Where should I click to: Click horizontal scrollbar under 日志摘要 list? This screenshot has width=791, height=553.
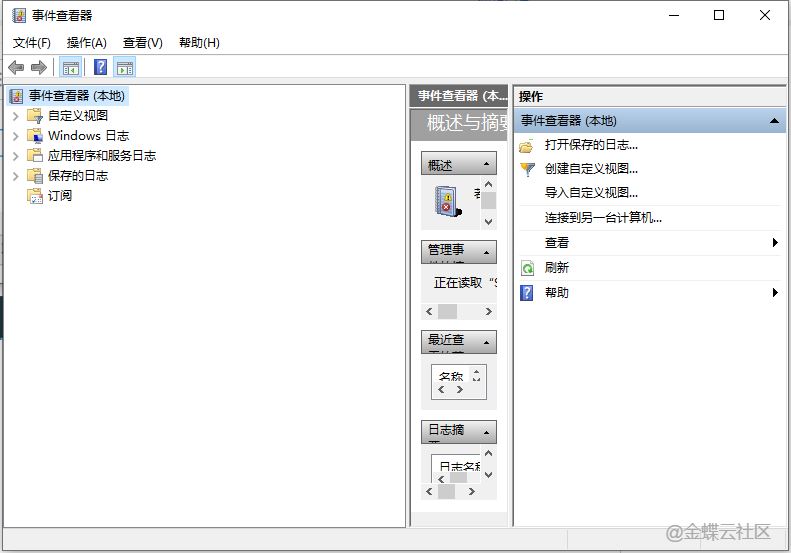point(459,491)
